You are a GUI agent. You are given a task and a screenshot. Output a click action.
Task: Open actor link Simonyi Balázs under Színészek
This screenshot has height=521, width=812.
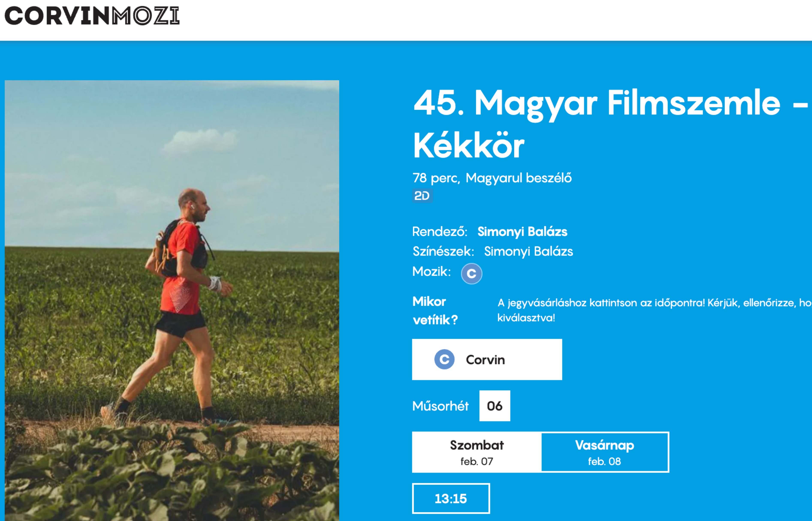point(528,251)
